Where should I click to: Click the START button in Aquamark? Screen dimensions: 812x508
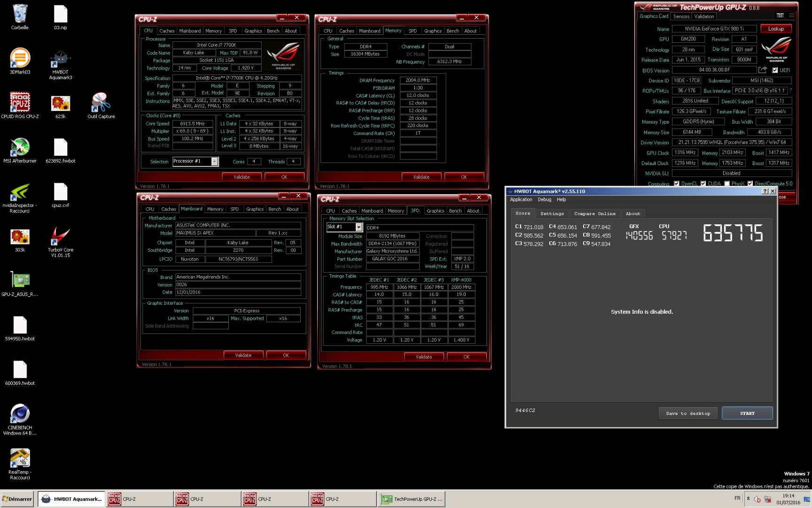[747, 413]
